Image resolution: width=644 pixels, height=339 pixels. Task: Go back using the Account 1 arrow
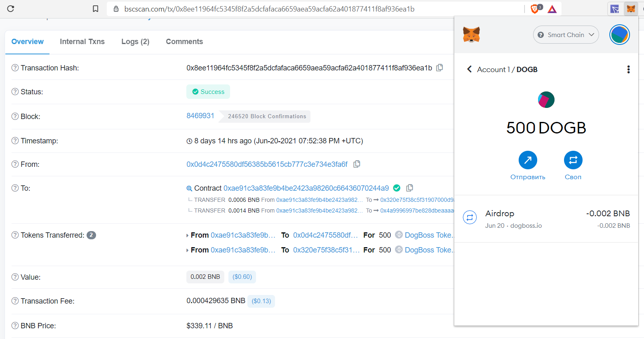coord(469,69)
